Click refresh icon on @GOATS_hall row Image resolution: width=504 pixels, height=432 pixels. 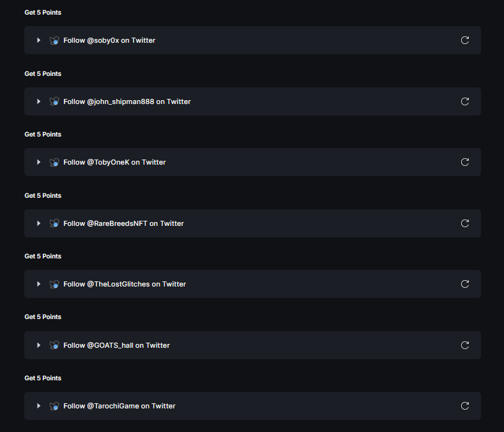pyautogui.click(x=465, y=345)
